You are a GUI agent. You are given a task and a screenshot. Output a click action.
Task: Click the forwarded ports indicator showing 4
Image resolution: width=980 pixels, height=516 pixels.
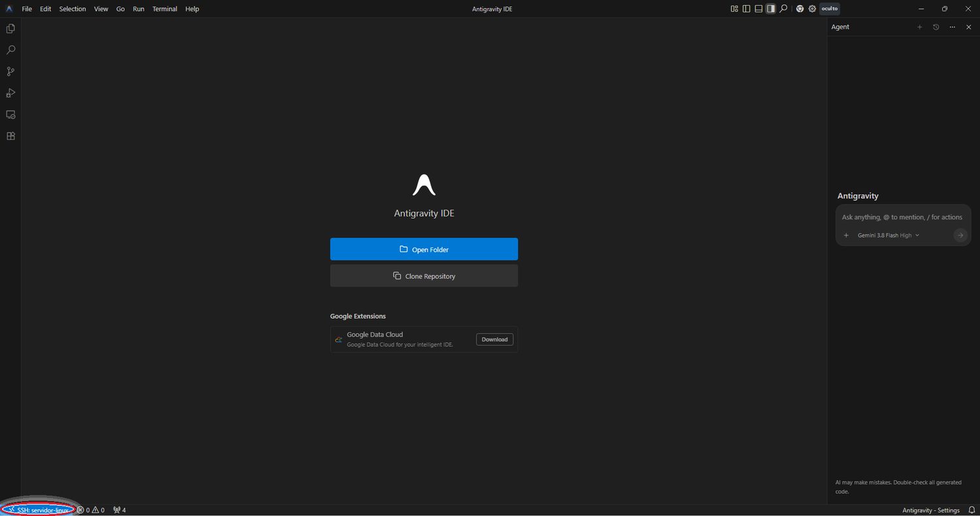tap(119, 510)
